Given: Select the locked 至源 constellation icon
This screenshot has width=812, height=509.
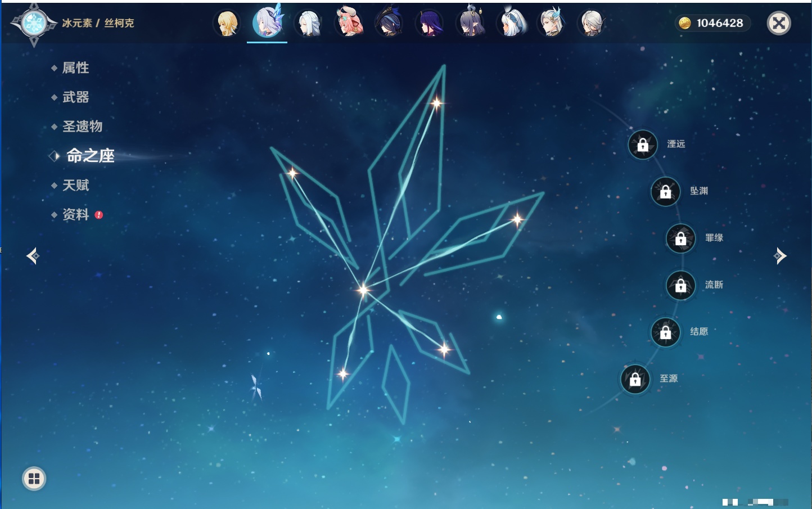Looking at the screenshot, I should [x=635, y=379].
